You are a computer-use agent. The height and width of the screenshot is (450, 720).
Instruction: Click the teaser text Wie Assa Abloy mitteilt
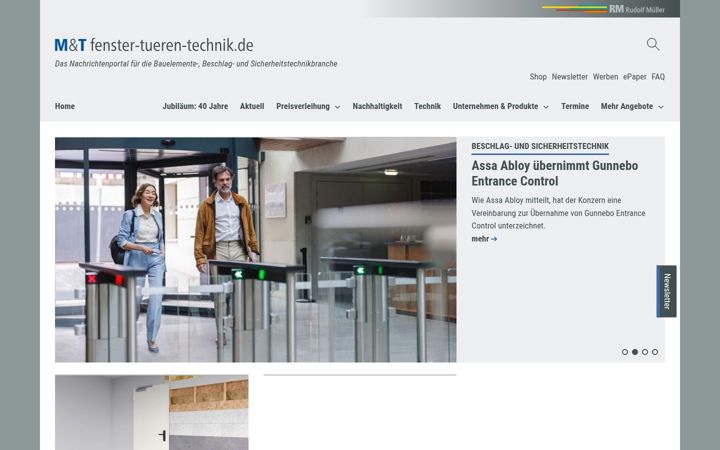pos(558,213)
